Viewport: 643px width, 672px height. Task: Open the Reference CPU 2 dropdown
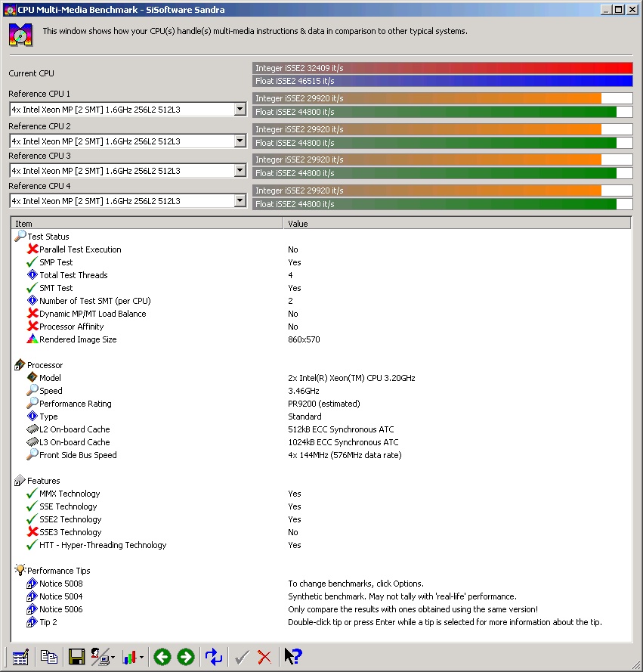(x=240, y=141)
